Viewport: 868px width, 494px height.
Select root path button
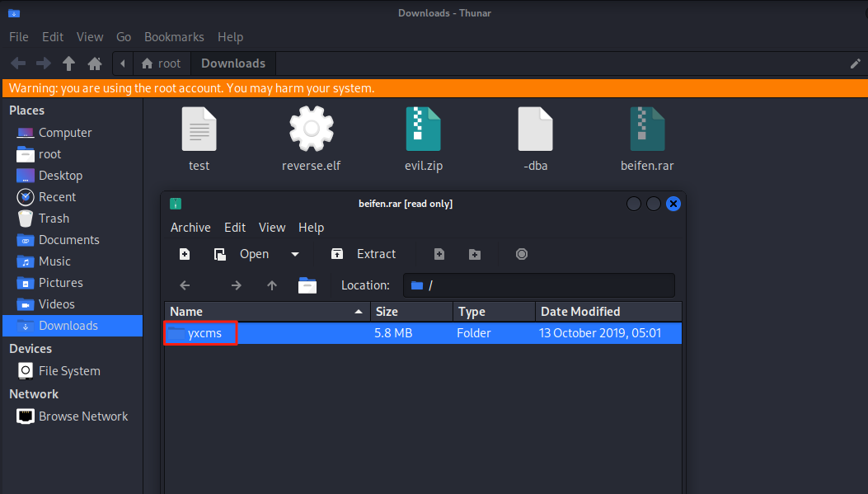[x=161, y=64]
